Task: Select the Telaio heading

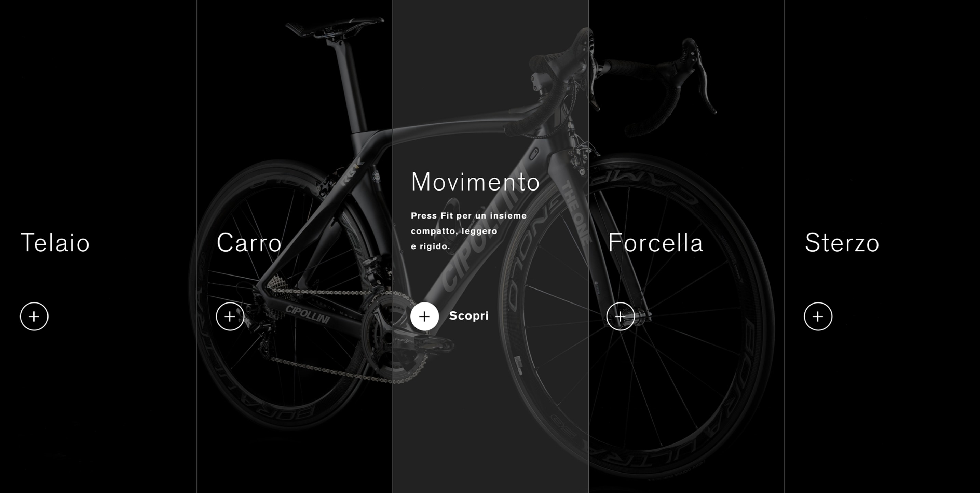Action: point(55,242)
